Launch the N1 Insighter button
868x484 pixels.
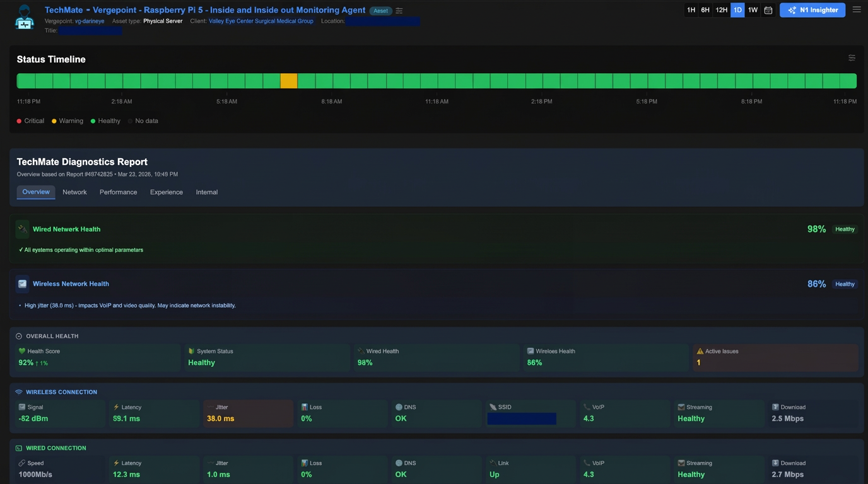tap(812, 10)
